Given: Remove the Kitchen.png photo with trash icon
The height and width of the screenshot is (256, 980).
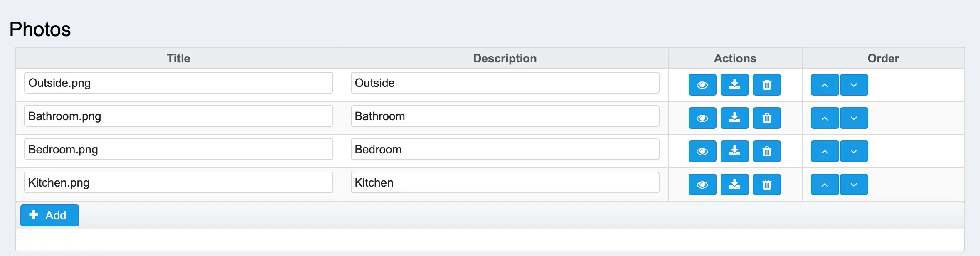Looking at the screenshot, I should point(767,185).
